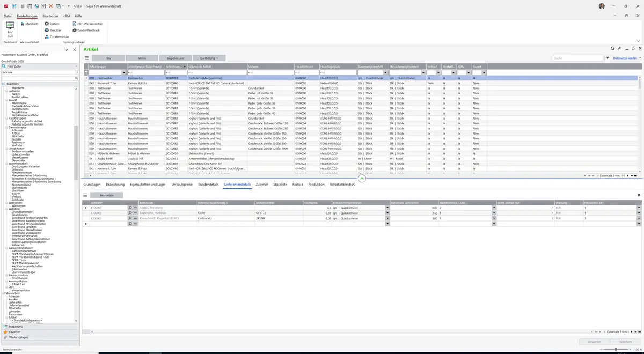Click the Memo button
Viewport: 644px width, 354px height.
coord(142,58)
